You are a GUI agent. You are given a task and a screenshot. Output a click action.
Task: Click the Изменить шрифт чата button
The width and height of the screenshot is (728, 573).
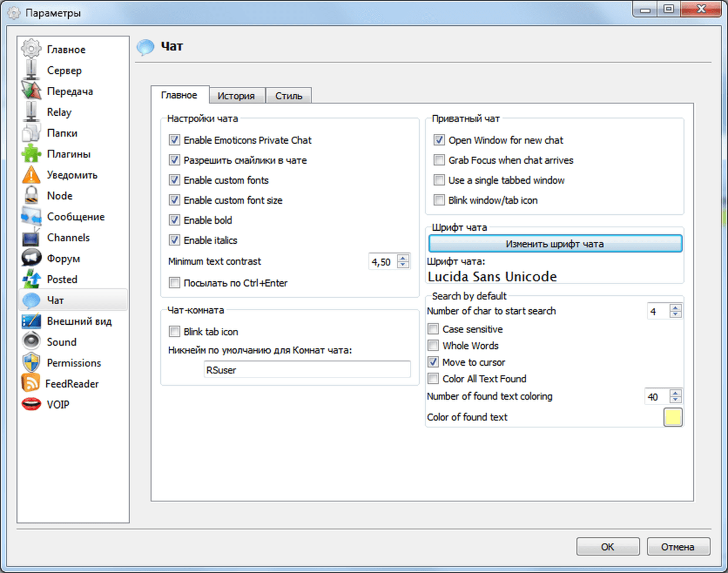(555, 244)
